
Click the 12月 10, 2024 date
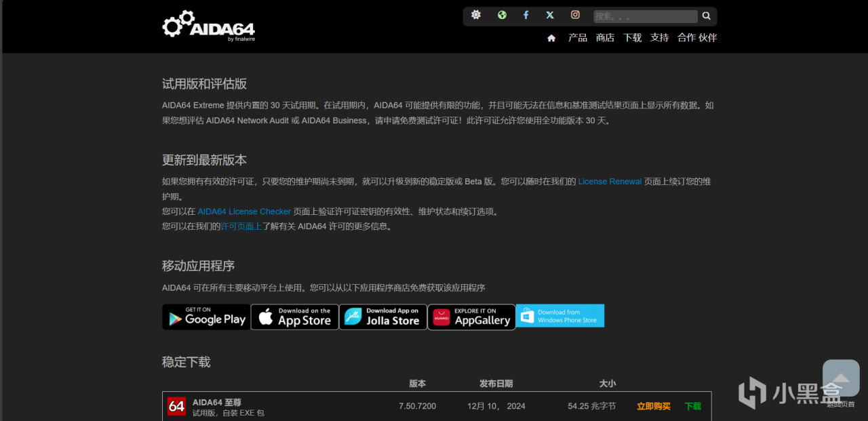[496, 406]
